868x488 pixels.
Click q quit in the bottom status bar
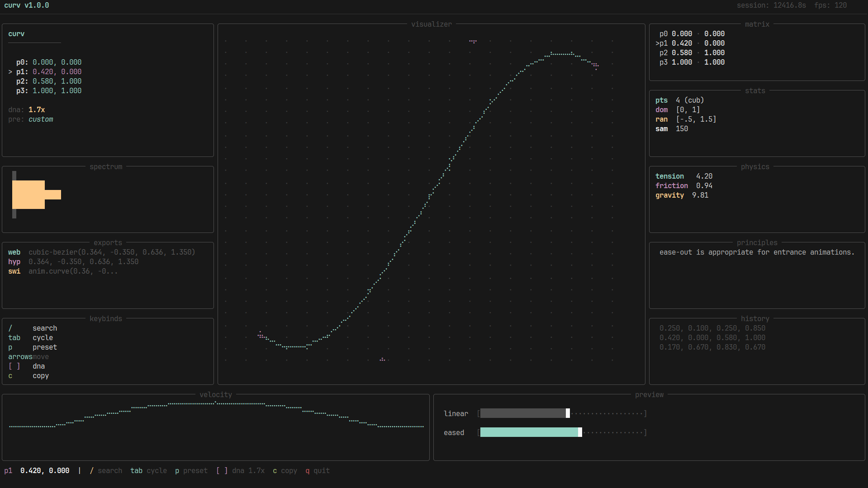[318, 471]
